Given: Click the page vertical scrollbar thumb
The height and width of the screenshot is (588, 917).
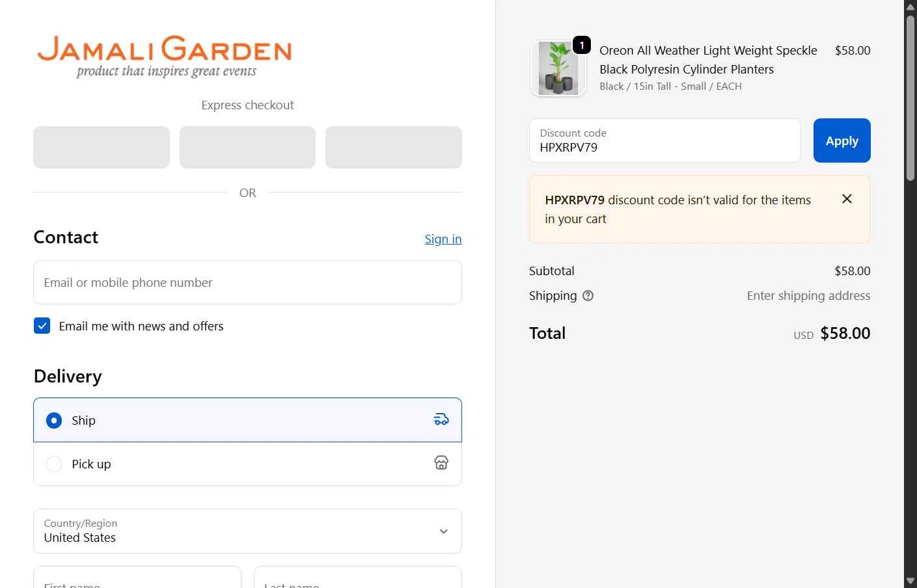Looking at the screenshot, I should coord(910,98).
